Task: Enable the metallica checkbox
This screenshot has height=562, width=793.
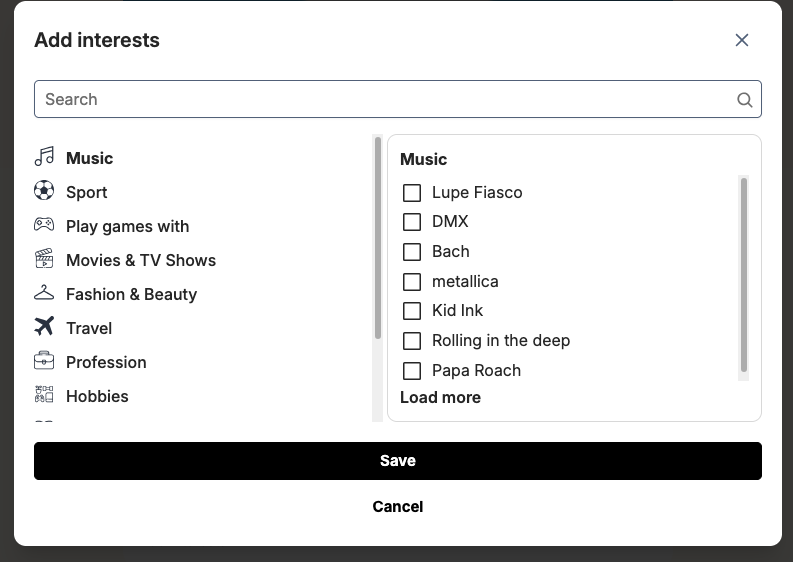Action: pyautogui.click(x=411, y=281)
